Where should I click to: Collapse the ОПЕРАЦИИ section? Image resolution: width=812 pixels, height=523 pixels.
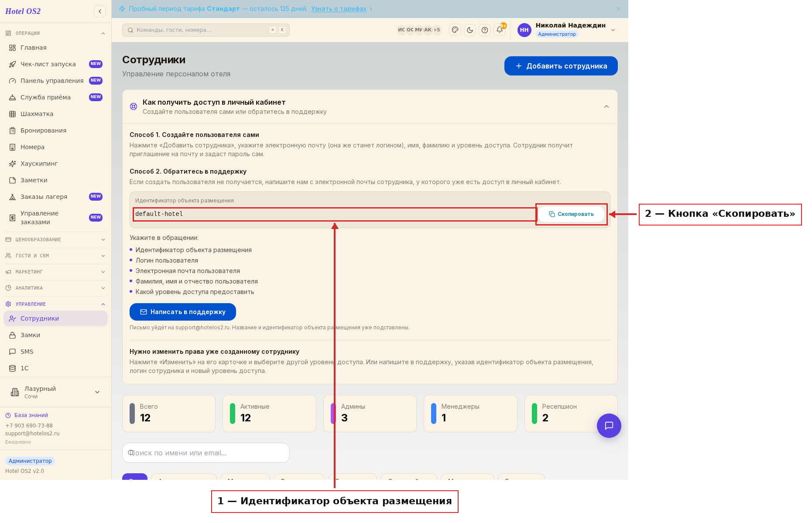pos(55,33)
